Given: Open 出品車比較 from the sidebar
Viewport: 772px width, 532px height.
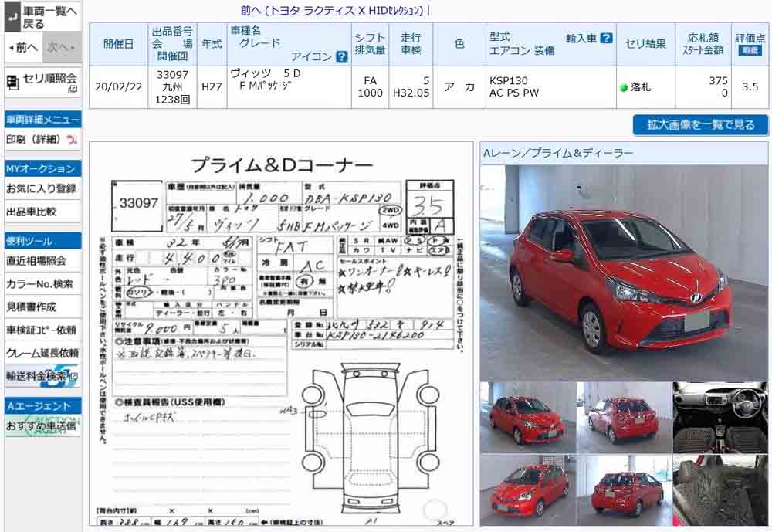Looking at the screenshot, I should [31, 212].
